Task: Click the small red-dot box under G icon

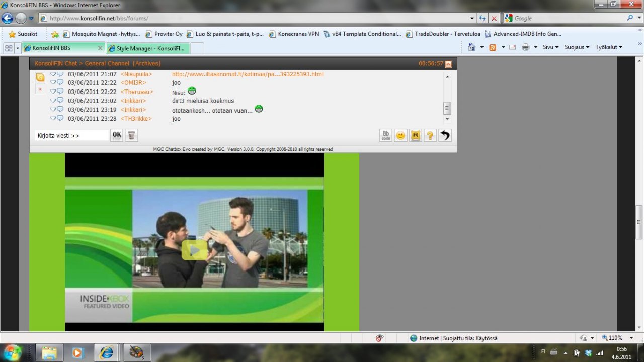Action: 40,89
